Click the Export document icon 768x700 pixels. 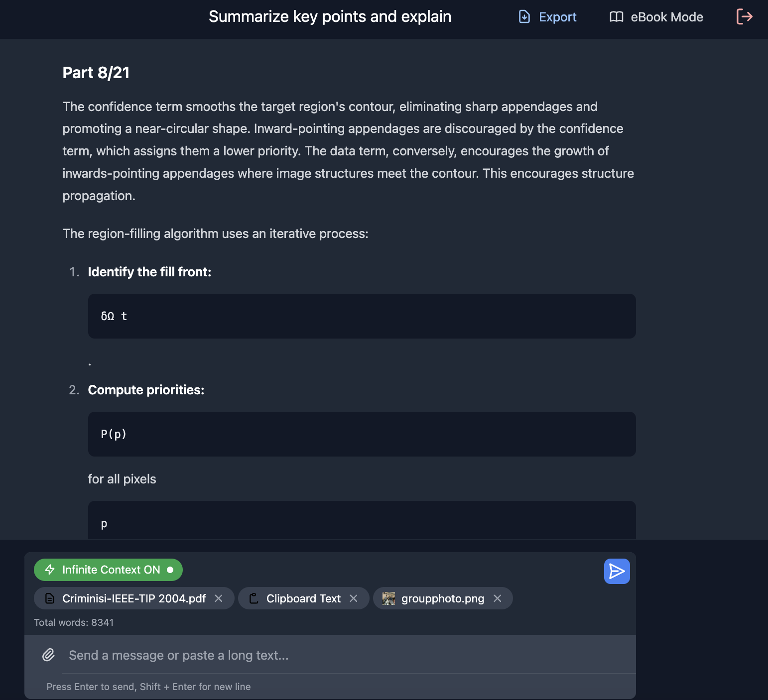pyautogui.click(x=524, y=17)
